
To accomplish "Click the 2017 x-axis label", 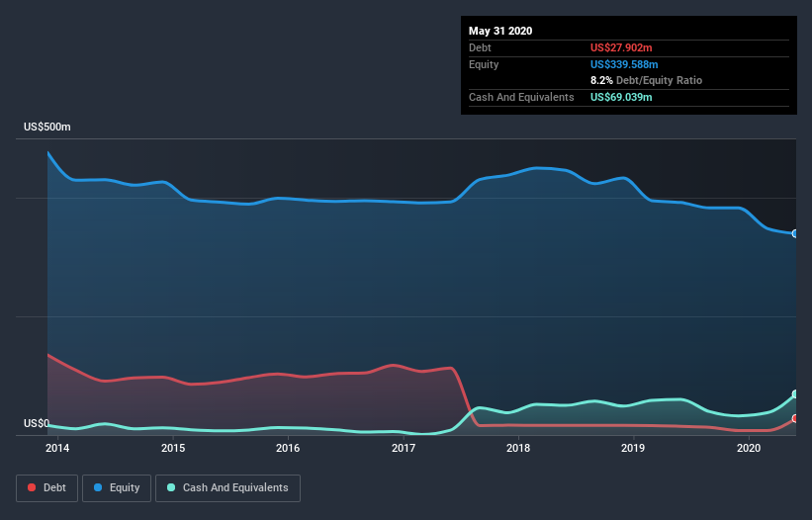I will pos(404,448).
